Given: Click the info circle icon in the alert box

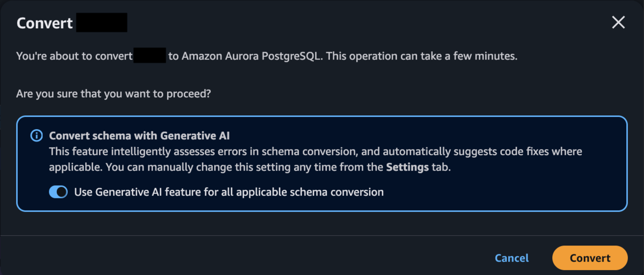Looking at the screenshot, I should [36, 136].
